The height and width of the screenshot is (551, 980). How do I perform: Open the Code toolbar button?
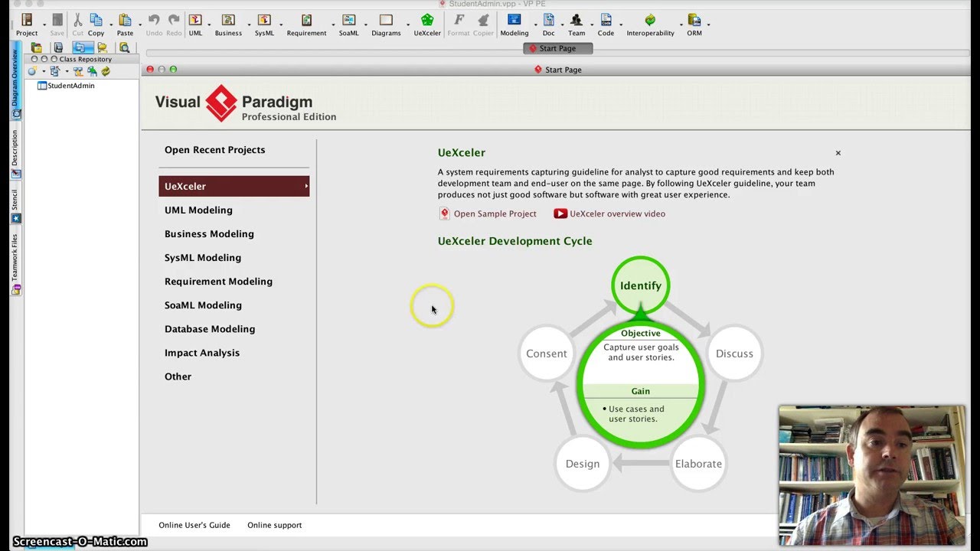point(606,24)
